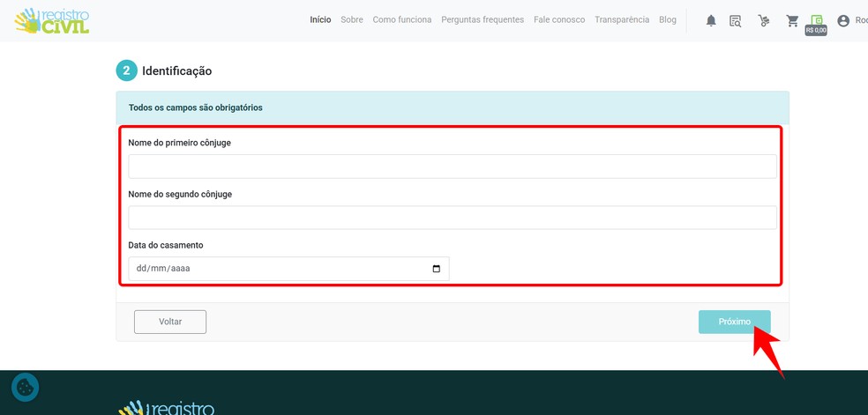Click the Próximo button

click(735, 322)
